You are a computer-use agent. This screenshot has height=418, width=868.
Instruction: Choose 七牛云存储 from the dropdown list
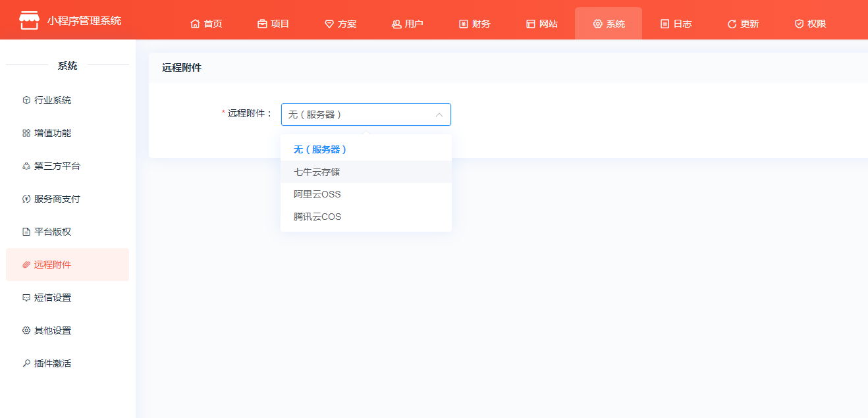[366, 172]
